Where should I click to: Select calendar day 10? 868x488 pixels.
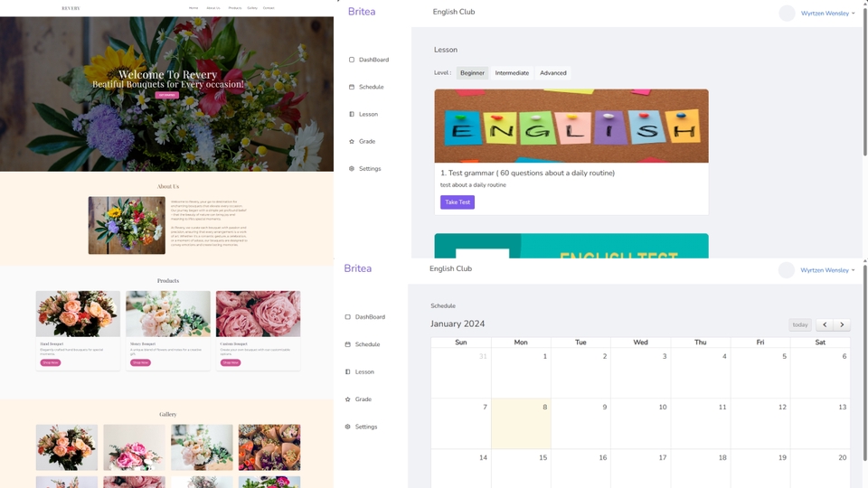(x=640, y=423)
